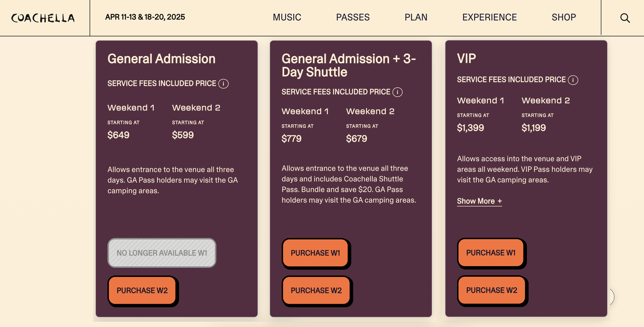Viewport: 644px width, 327px height.
Task: Open the SHOP menu
Action: point(563,17)
